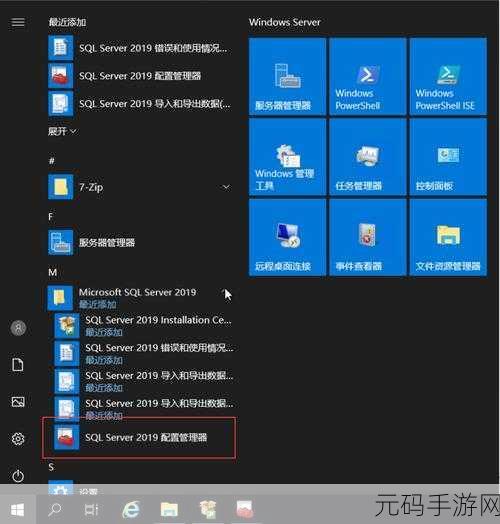Click the Windows Start button on taskbar
This screenshot has height=524, width=500.
click(17, 510)
